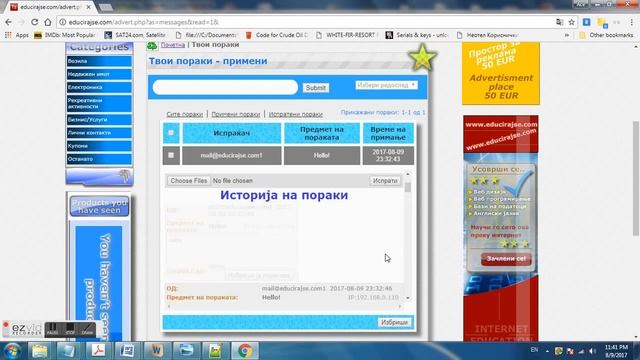The width and height of the screenshot is (640, 360).
Task: Open the Apps shortcut in bookmarks bar
Action: point(17,35)
